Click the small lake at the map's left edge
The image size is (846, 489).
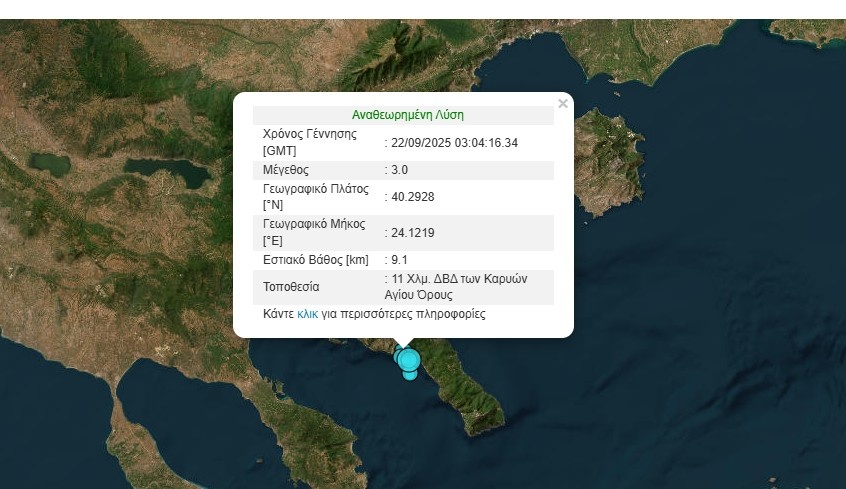[48, 162]
